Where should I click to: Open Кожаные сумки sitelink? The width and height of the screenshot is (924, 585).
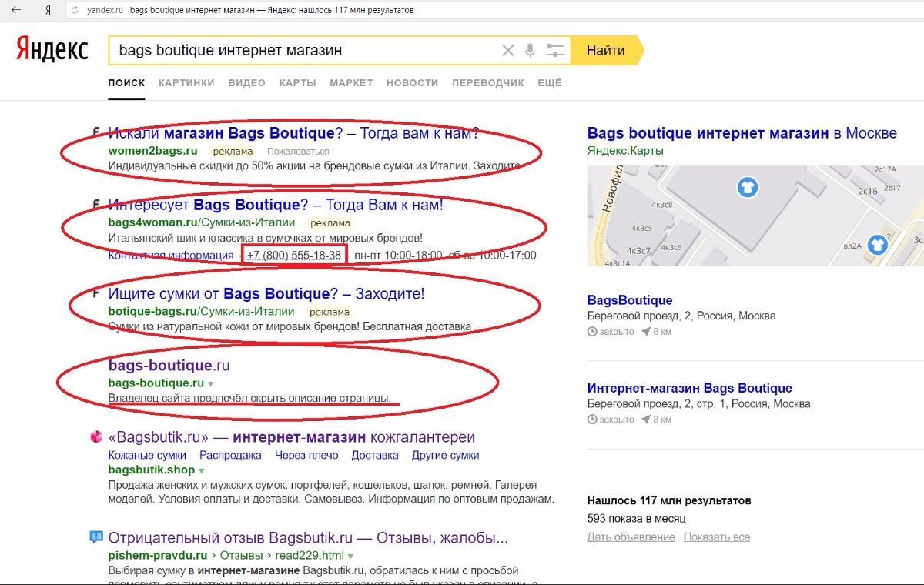148,455
